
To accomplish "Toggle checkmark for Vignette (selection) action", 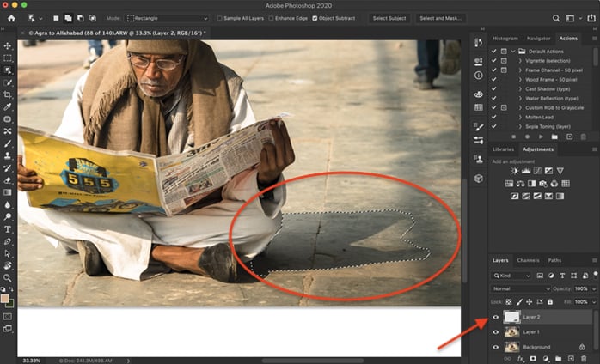I will [494, 60].
